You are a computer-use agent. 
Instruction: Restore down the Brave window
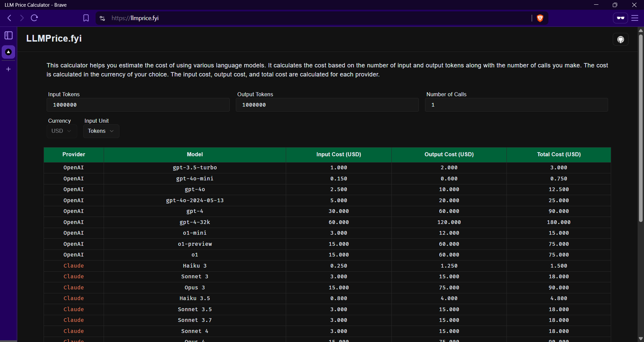(x=615, y=5)
